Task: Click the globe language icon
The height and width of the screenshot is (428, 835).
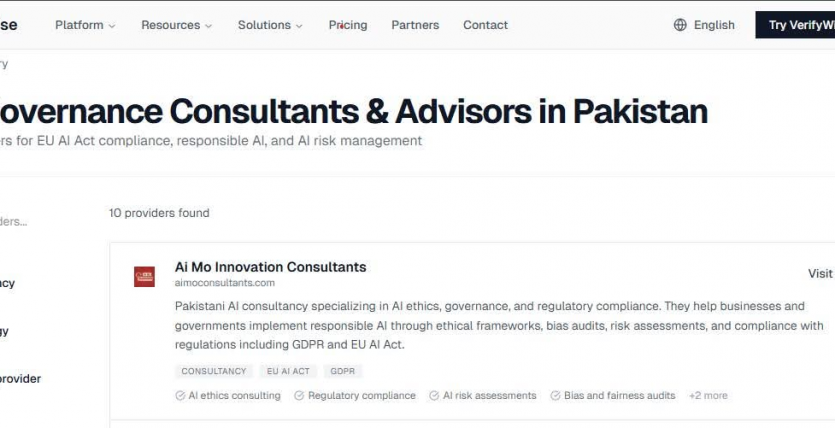Action: [x=680, y=25]
